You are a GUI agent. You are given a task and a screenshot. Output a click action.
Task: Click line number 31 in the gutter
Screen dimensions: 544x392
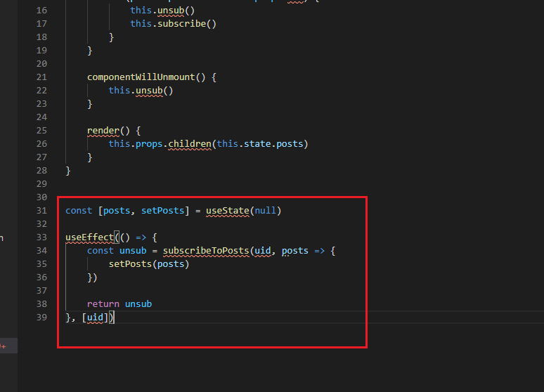(40, 211)
